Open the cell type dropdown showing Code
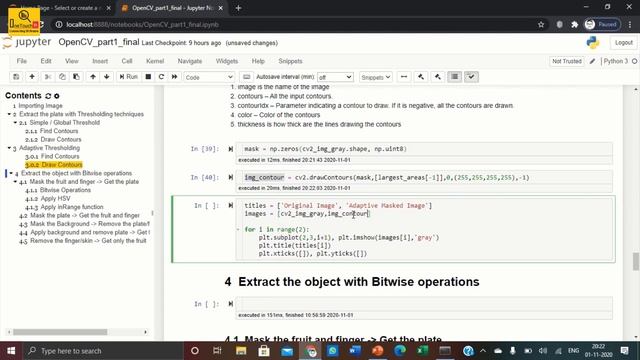 [x=209, y=77]
